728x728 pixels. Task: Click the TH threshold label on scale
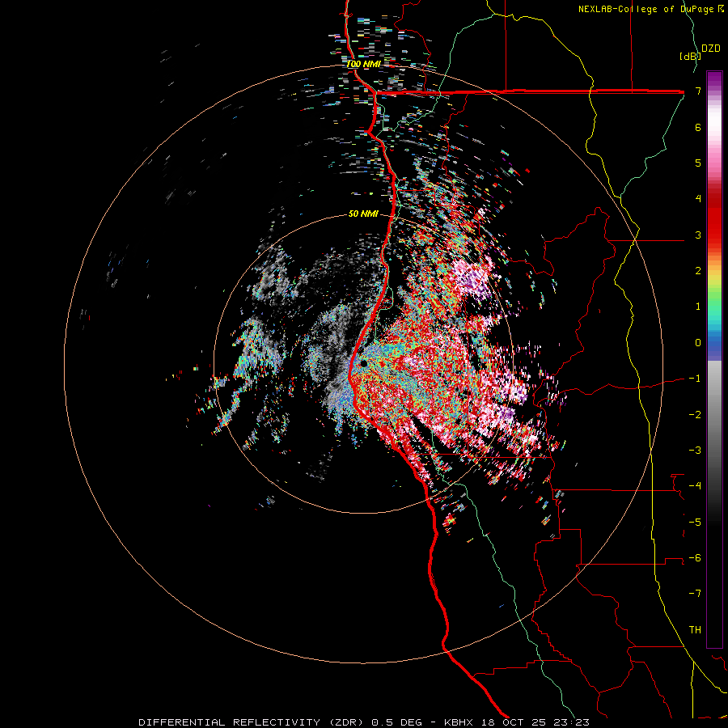[695, 629]
